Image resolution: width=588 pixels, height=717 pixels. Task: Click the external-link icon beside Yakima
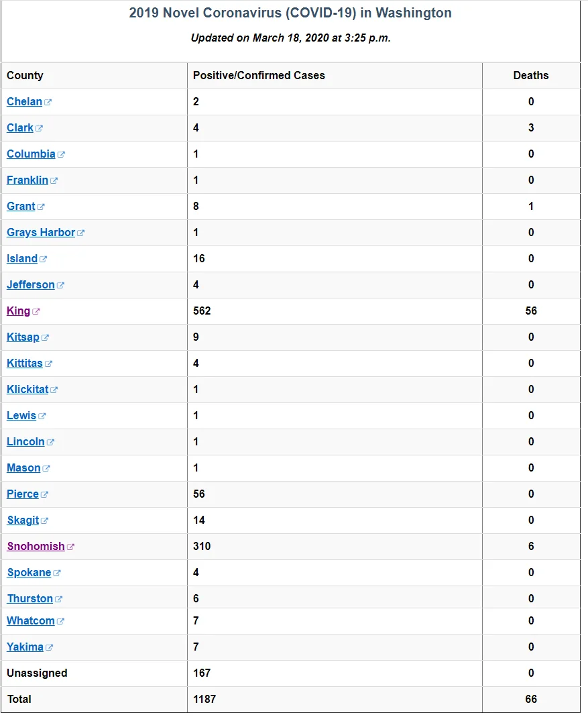tap(50, 647)
